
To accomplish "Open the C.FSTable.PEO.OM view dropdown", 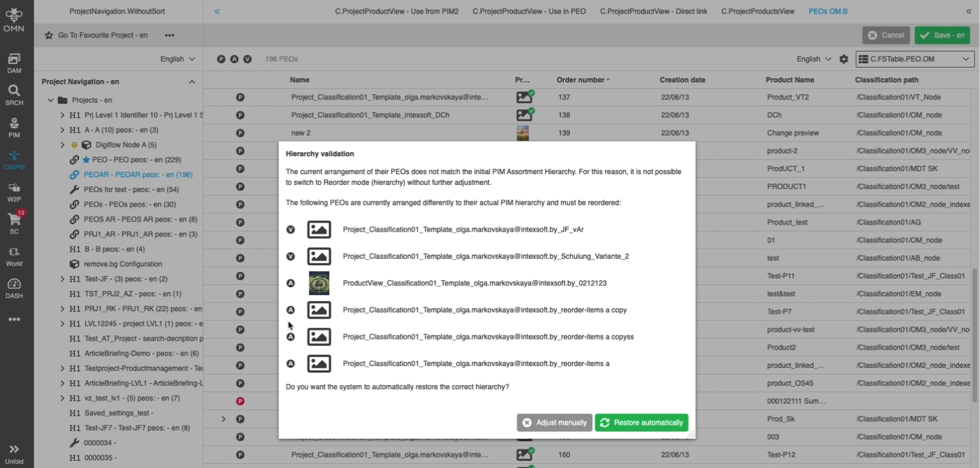I will tap(914, 59).
